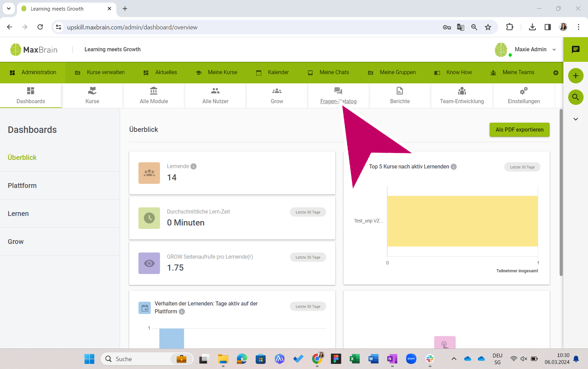
Task: Click the green plus add button
Action: [x=576, y=76]
